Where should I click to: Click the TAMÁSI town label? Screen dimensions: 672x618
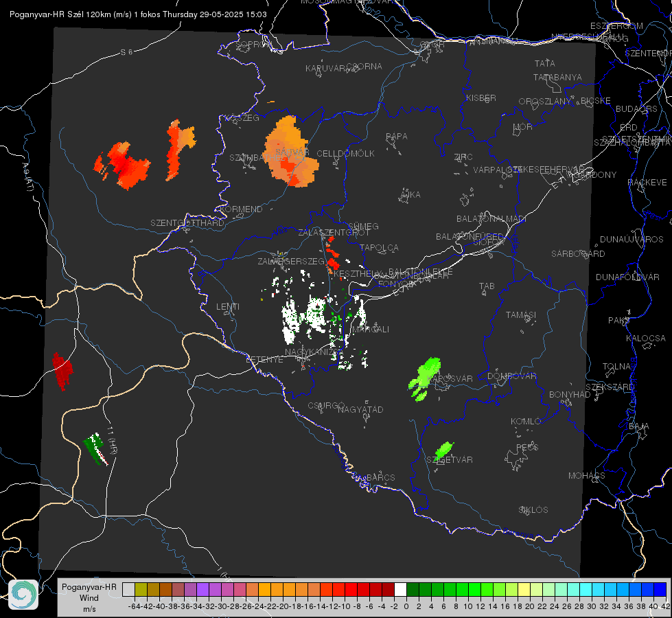coord(521,315)
